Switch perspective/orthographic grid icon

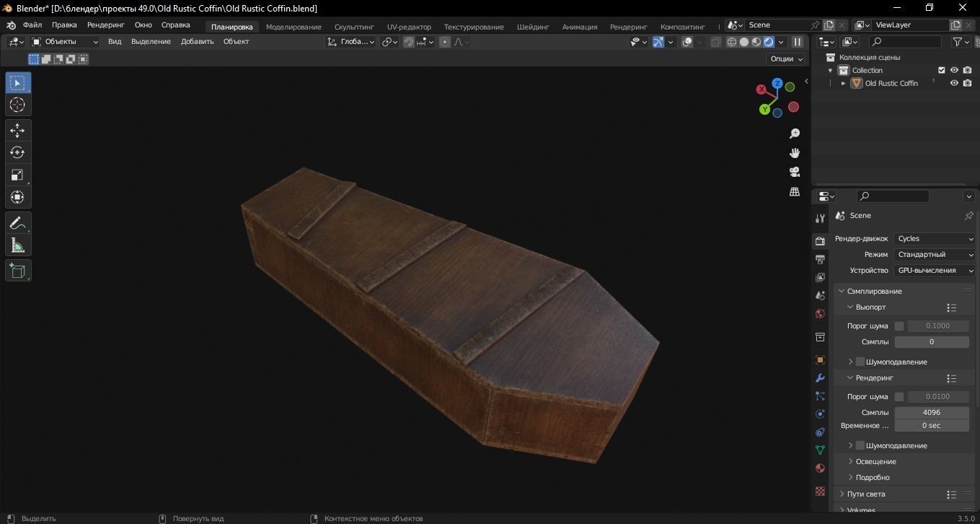[x=795, y=191]
